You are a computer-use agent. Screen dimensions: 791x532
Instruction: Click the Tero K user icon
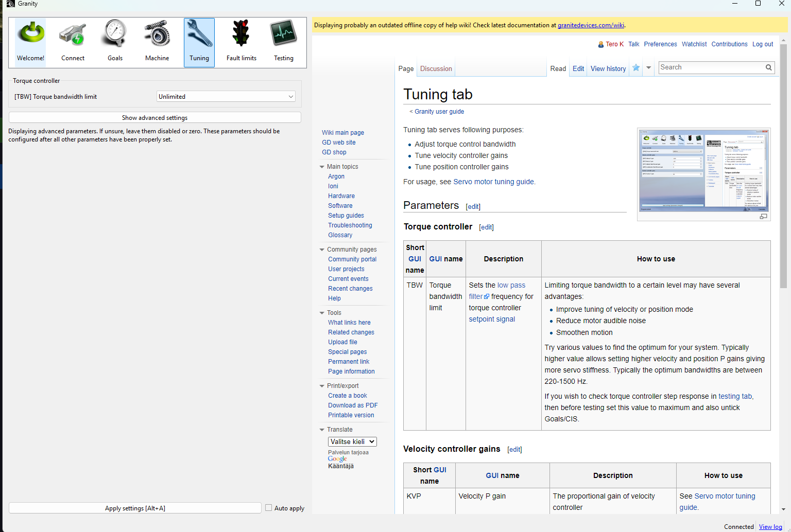pyautogui.click(x=600, y=44)
